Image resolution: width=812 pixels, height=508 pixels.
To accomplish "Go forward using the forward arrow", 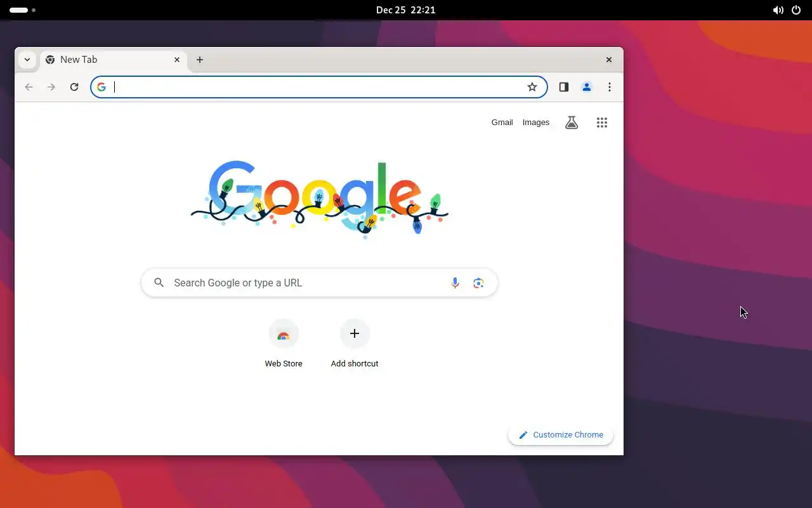I will [x=51, y=87].
